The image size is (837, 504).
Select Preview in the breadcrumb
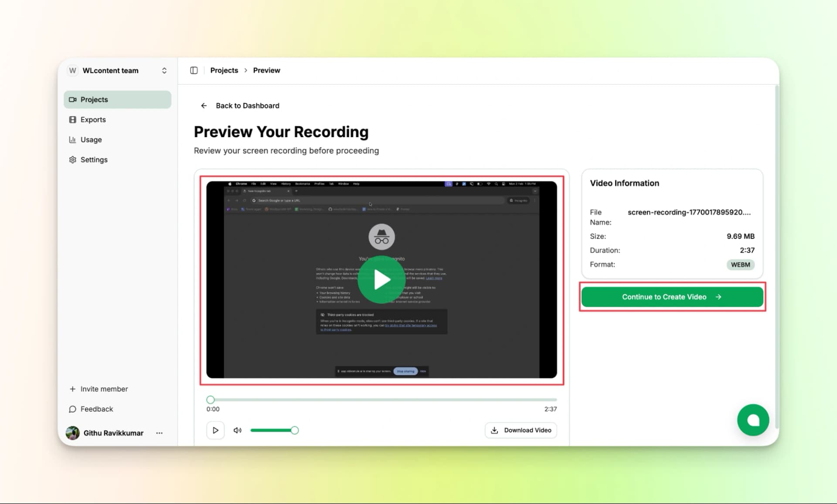tap(266, 70)
